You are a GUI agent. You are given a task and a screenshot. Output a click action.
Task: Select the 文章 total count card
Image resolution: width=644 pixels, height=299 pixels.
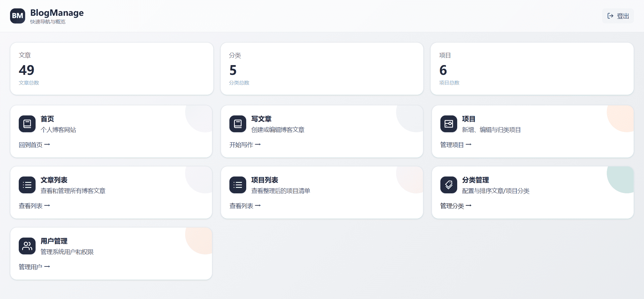click(x=112, y=68)
